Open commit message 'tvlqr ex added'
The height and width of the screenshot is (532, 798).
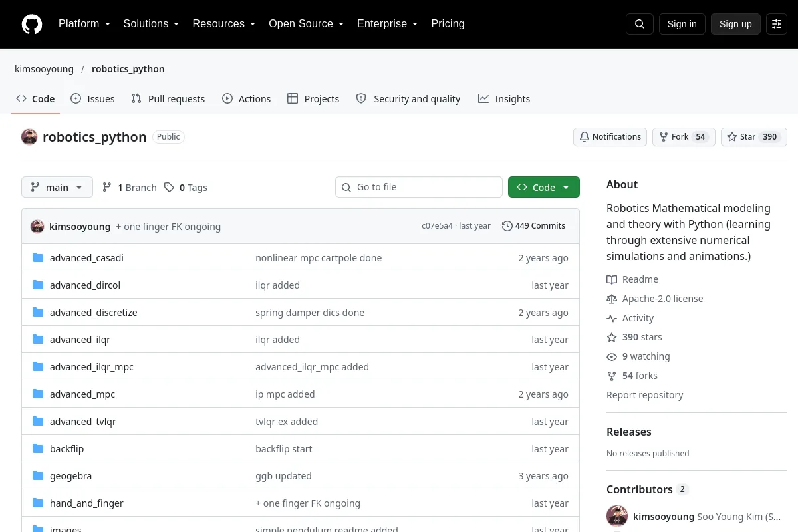[287, 422]
